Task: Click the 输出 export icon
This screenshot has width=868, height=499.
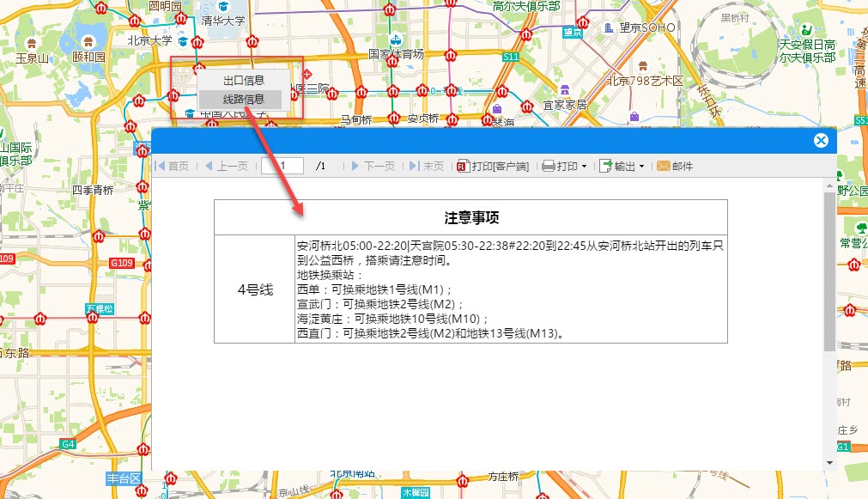Action: (606, 166)
